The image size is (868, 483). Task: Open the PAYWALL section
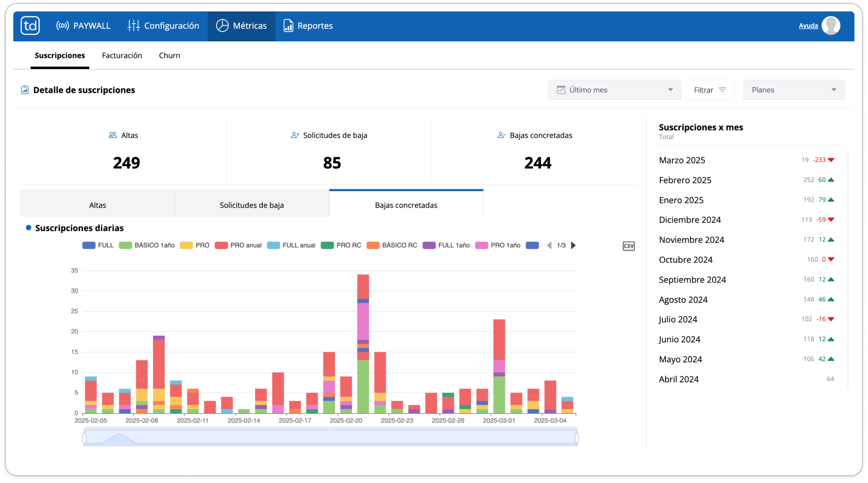point(83,26)
